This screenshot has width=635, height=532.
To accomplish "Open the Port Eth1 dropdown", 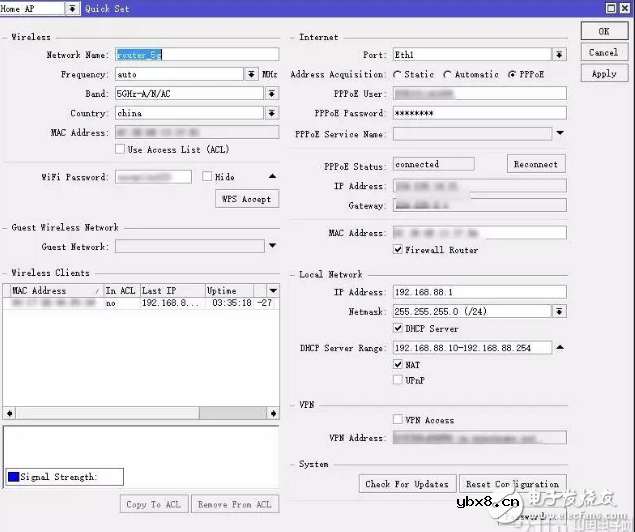I will (x=559, y=54).
